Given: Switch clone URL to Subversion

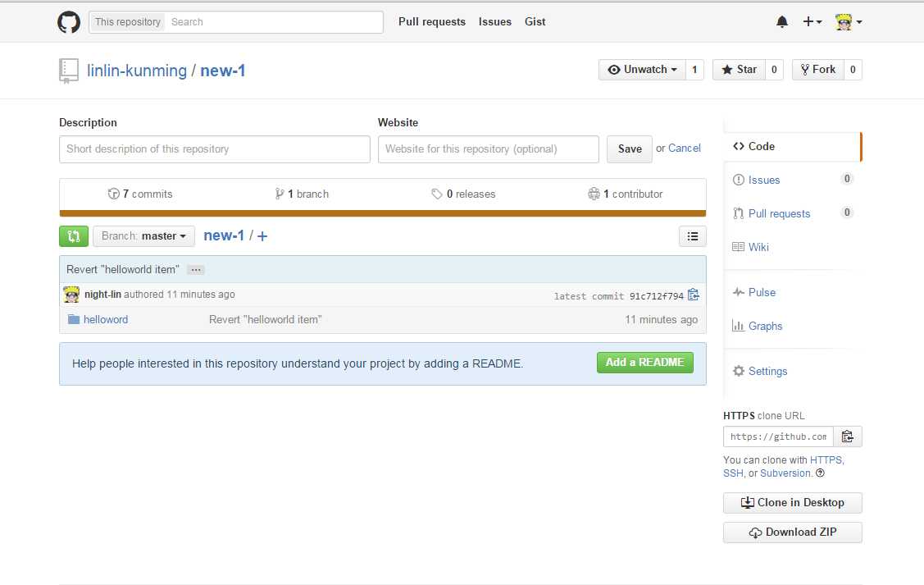Looking at the screenshot, I should 785,473.
